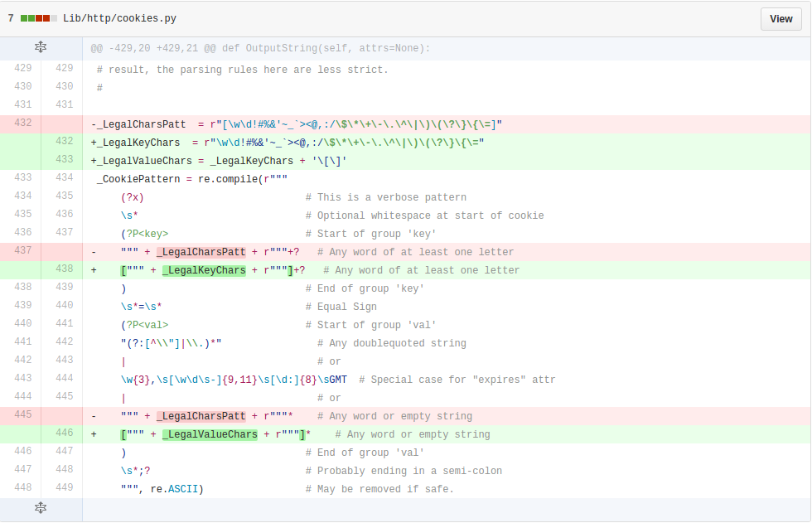
Task: Click highlighted _LegalValueChars on line 446
Action: pyautogui.click(x=210, y=434)
